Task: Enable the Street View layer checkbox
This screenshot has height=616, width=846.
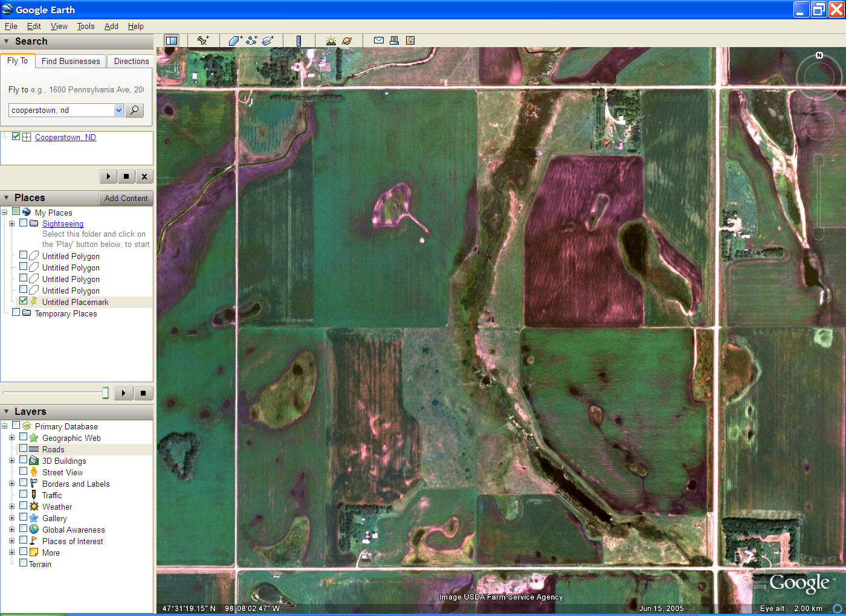Action: pos(23,471)
